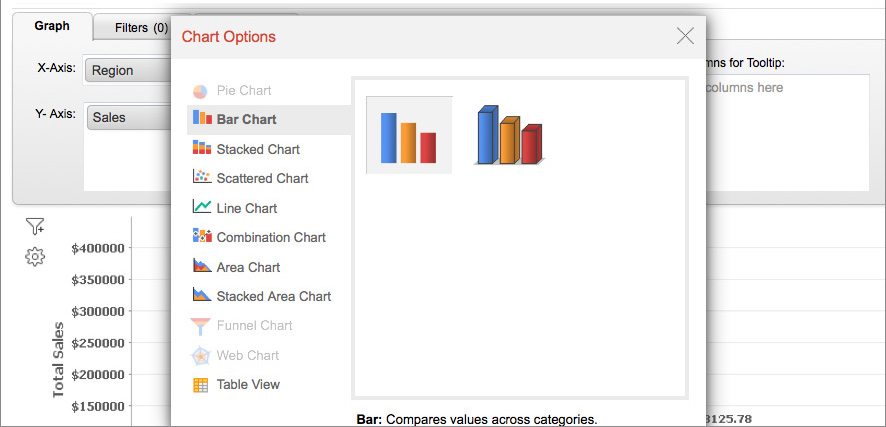Close the Chart Options dialog

point(685,36)
